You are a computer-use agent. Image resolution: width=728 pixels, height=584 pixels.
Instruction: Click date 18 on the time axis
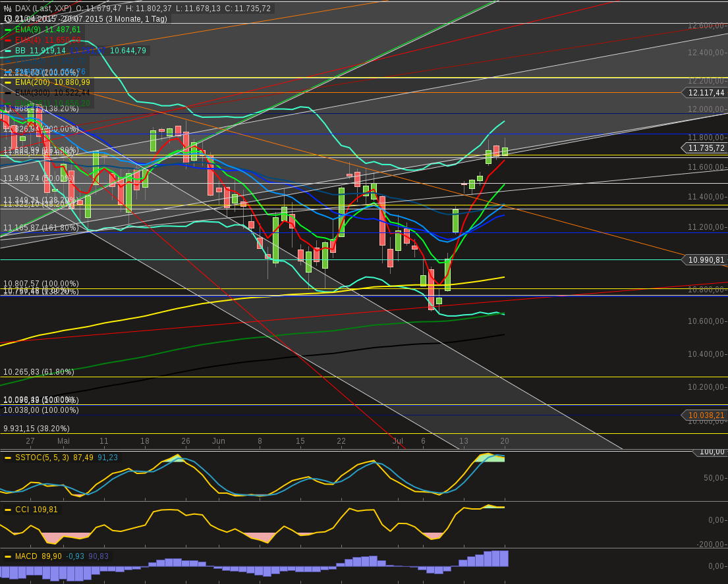145,441
